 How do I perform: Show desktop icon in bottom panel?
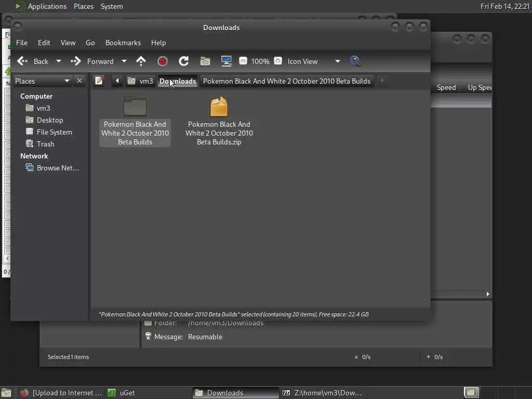pyautogui.click(x=6, y=393)
